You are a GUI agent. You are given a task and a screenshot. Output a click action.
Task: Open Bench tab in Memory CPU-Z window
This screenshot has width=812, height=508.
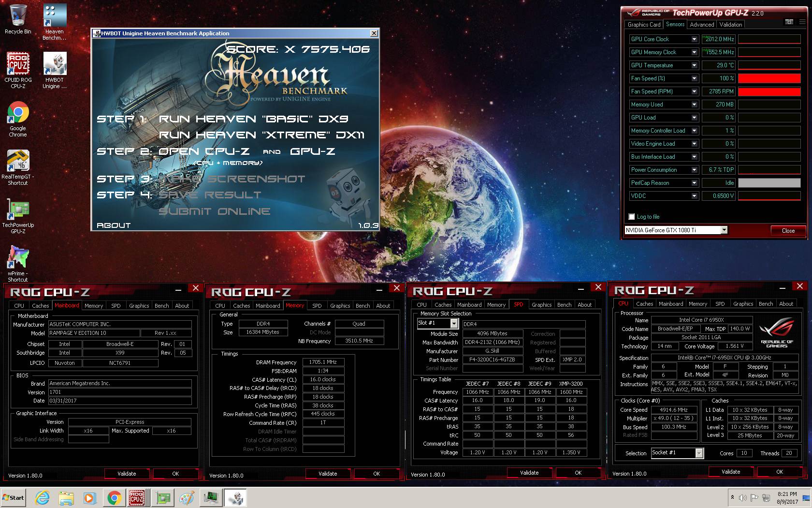[363, 306]
